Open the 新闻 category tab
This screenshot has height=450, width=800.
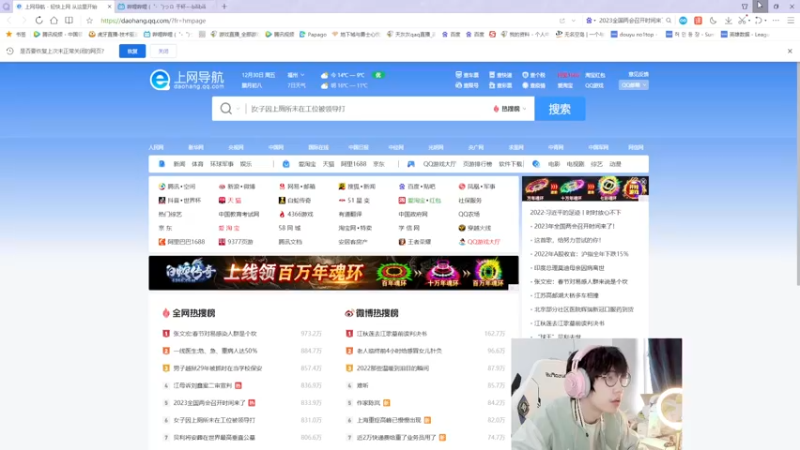179,164
